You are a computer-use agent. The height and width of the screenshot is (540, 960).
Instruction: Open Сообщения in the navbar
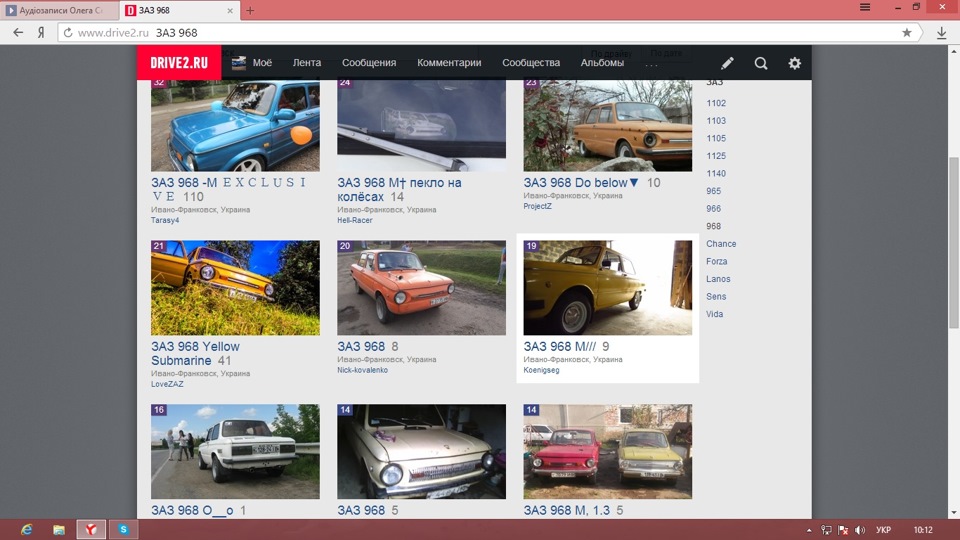point(369,62)
